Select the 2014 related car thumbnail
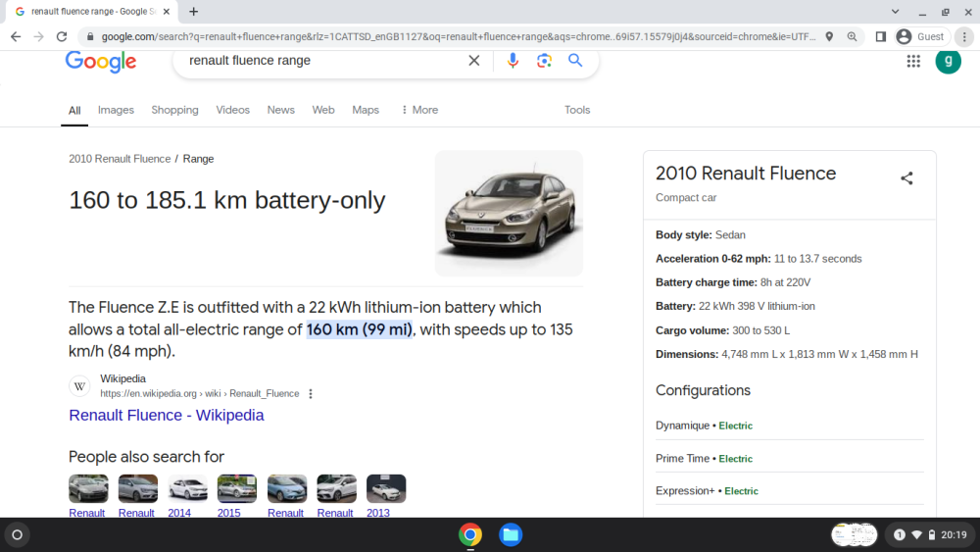The height and width of the screenshot is (552, 980). tap(187, 489)
